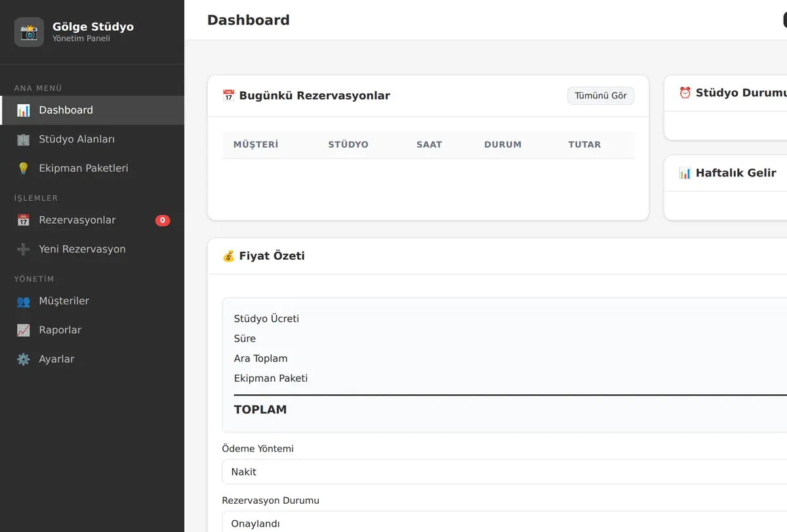Open the Rezervasyon Durumu dropdown showing Onaylandı
Screen dimensions: 787x532
click(504, 523)
